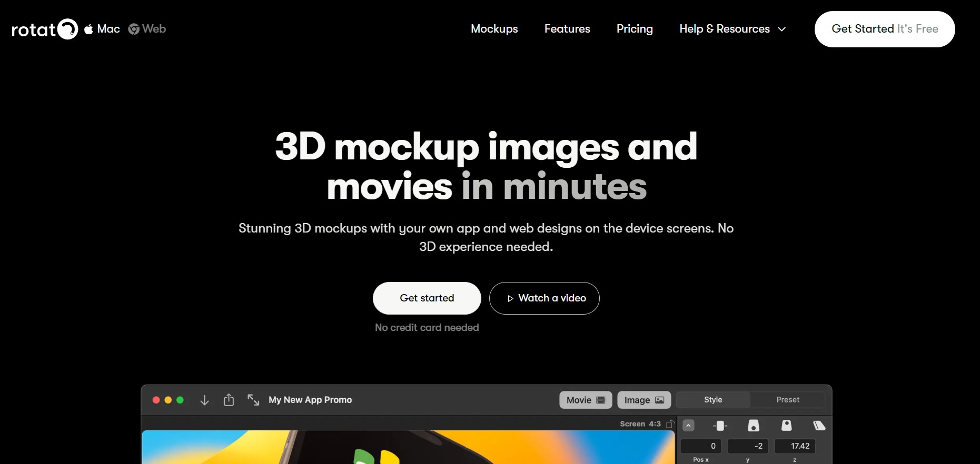Switch to the Style tab
Viewport: 980px width, 464px height.
pos(712,400)
